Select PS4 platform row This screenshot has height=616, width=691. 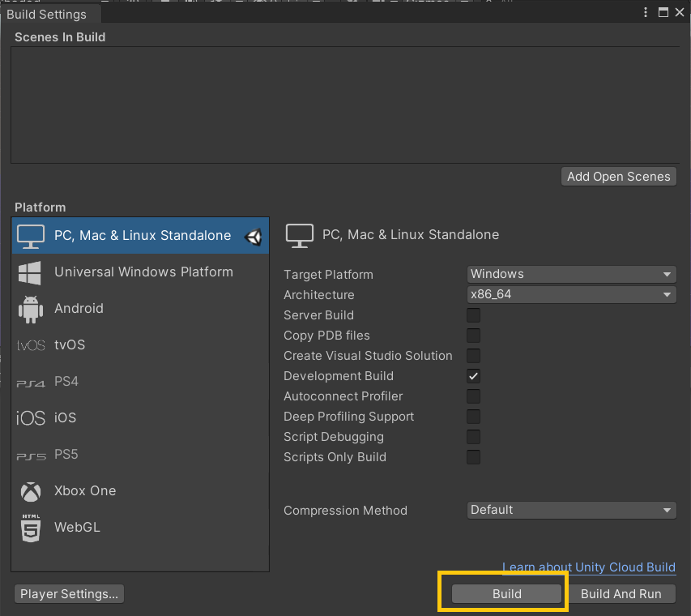[x=140, y=382]
